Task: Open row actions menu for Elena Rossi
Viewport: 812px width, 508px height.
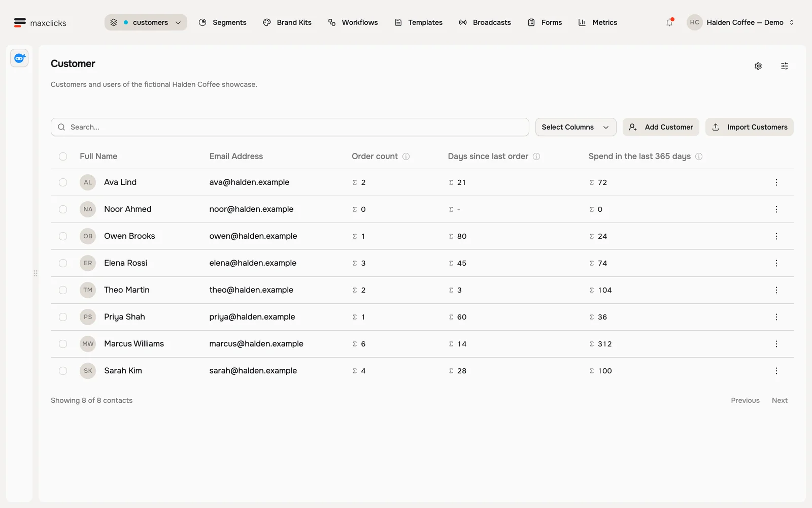Action: (776, 263)
